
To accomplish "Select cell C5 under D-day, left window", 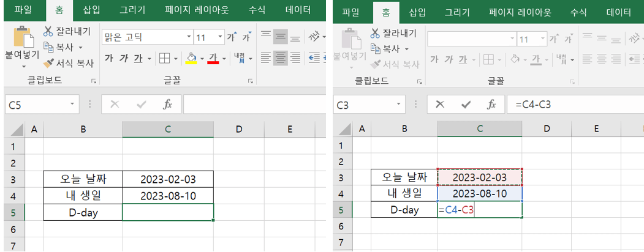I will pyautogui.click(x=168, y=212).
